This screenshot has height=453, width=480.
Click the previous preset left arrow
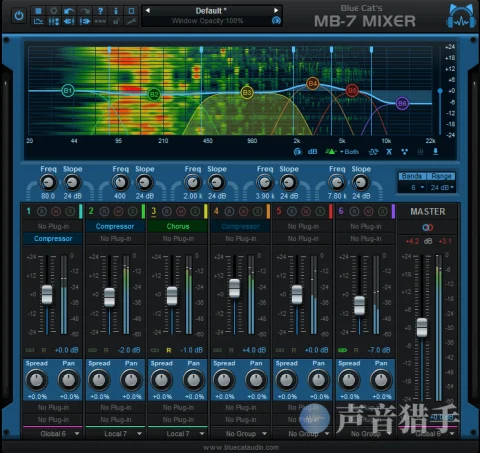[148, 11]
